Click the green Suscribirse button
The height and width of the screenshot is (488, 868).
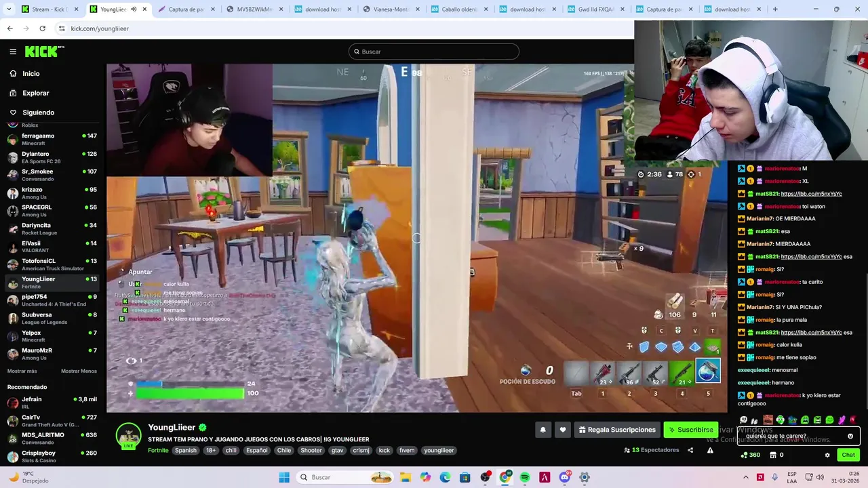pyautogui.click(x=690, y=430)
